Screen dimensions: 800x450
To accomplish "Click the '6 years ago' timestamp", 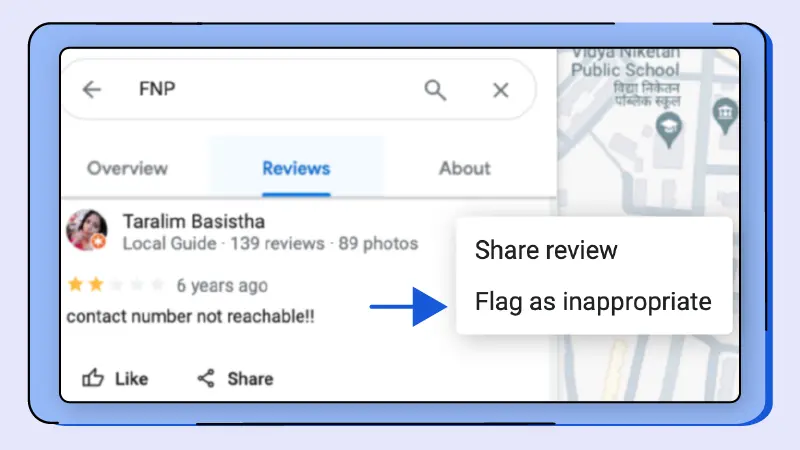I will click(222, 286).
